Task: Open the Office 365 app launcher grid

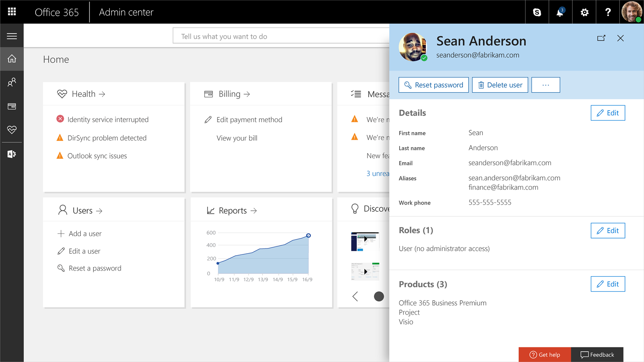Action: click(11, 11)
